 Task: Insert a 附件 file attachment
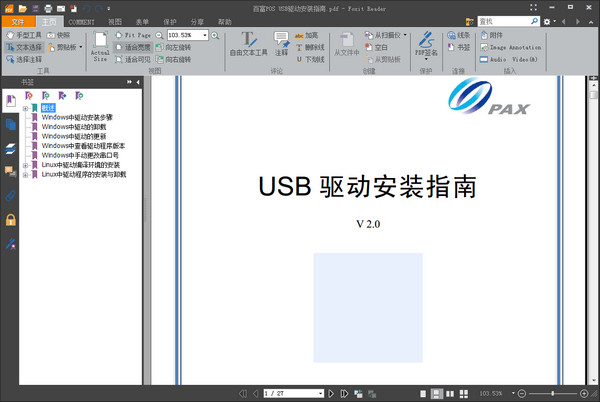click(x=492, y=35)
